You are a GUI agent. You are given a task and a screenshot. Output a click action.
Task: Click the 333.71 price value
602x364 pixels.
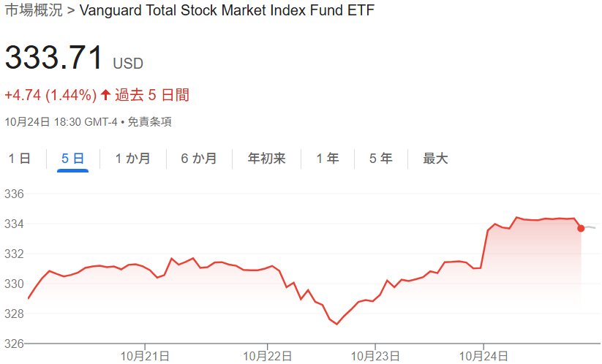click(54, 58)
